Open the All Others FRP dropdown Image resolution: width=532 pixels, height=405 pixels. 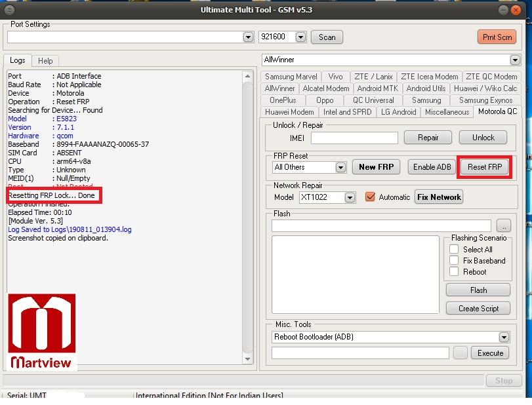click(x=340, y=167)
